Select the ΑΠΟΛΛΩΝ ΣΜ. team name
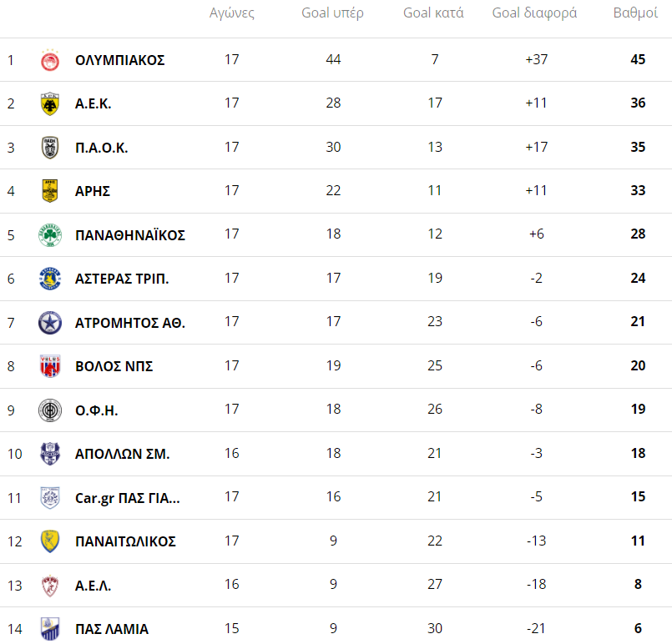 point(122,454)
